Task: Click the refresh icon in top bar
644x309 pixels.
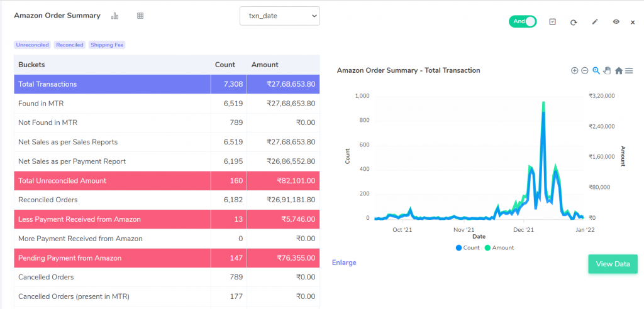Action: point(574,22)
